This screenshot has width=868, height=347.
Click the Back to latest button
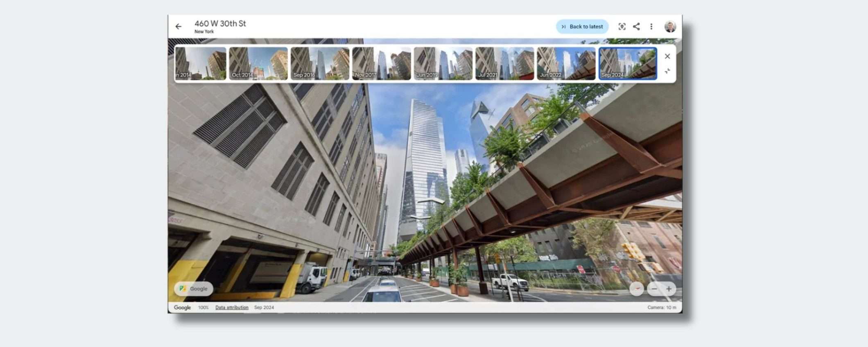tap(582, 27)
